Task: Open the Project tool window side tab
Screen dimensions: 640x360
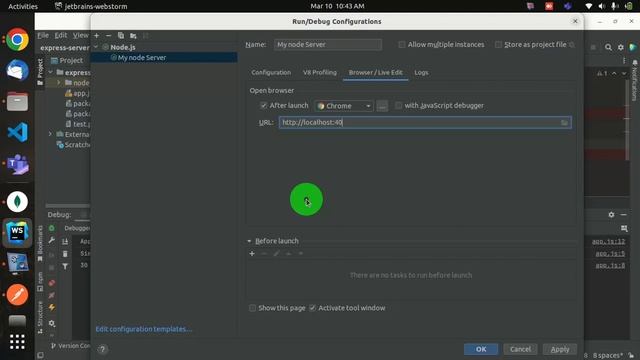Action: 40,72
